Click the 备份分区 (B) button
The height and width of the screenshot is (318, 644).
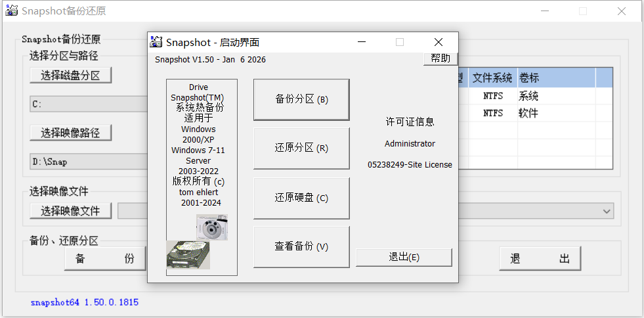[x=301, y=100]
